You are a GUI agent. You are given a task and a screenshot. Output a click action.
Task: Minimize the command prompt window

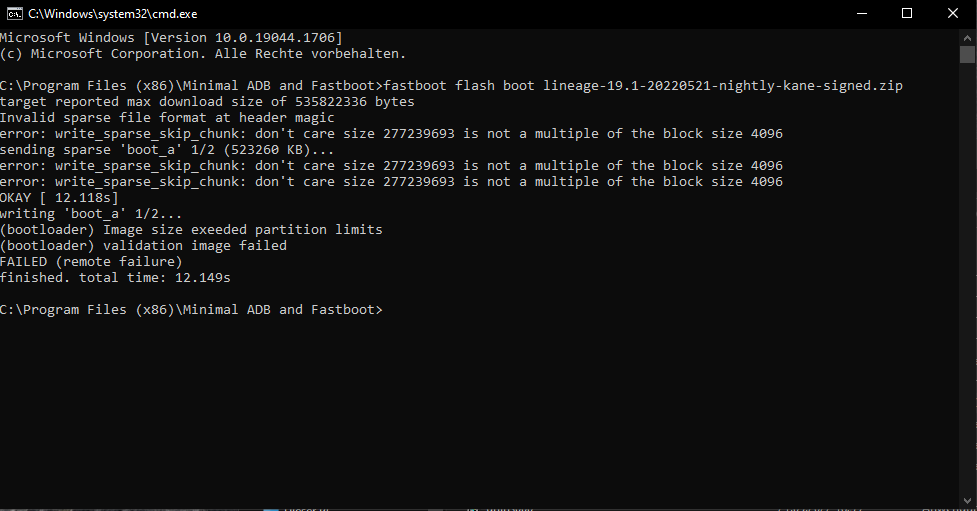coord(862,13)
